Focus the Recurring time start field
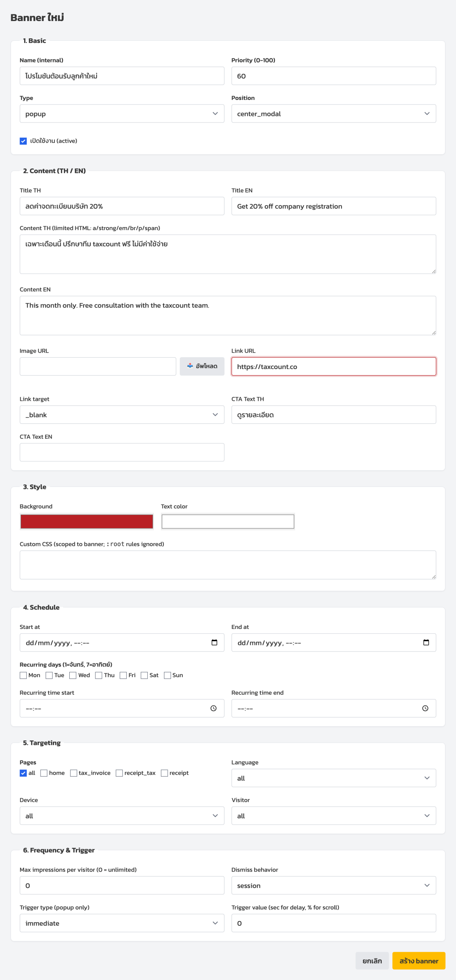 click(122, 708)
